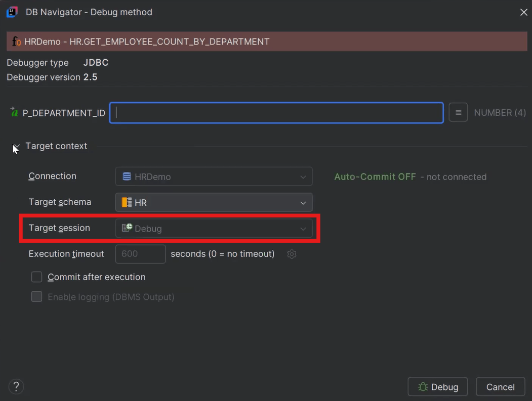532x401 pixels.
Task: Click the P_DEPARTMENT_ID input field
Action: coord(276,112)
